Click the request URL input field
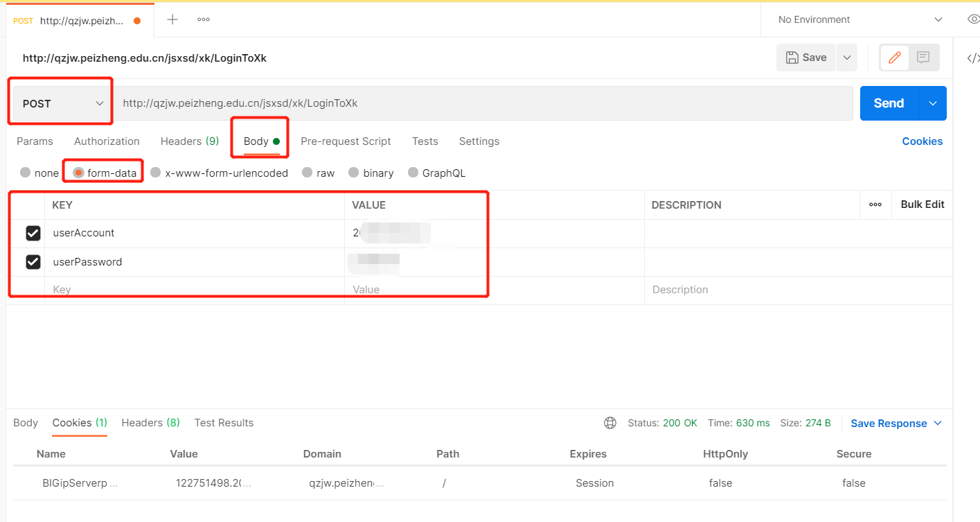 coord(416,103)
